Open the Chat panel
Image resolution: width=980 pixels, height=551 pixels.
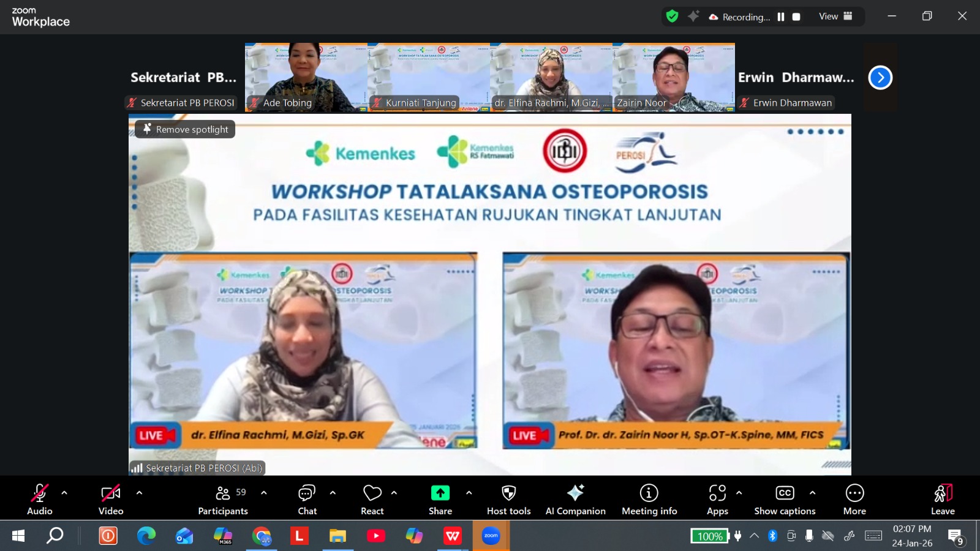coord(307,499)
